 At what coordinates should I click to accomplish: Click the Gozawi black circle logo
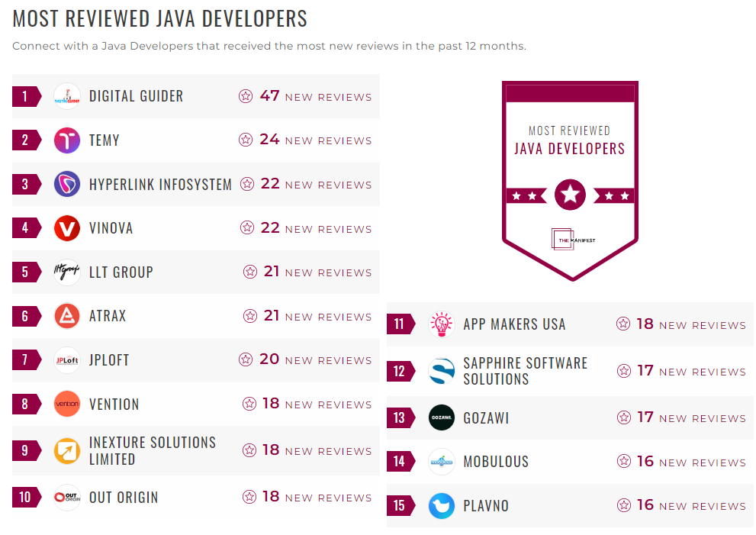(442, 418)
